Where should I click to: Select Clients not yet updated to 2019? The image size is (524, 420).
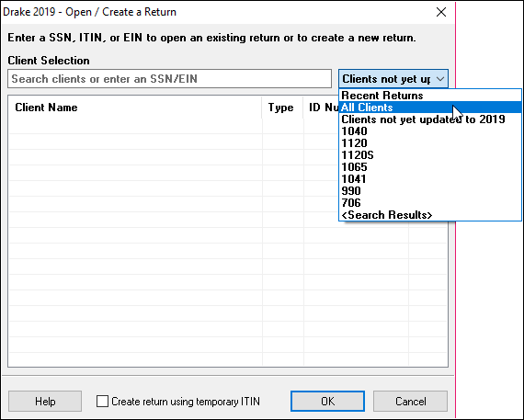pos(430,119)
